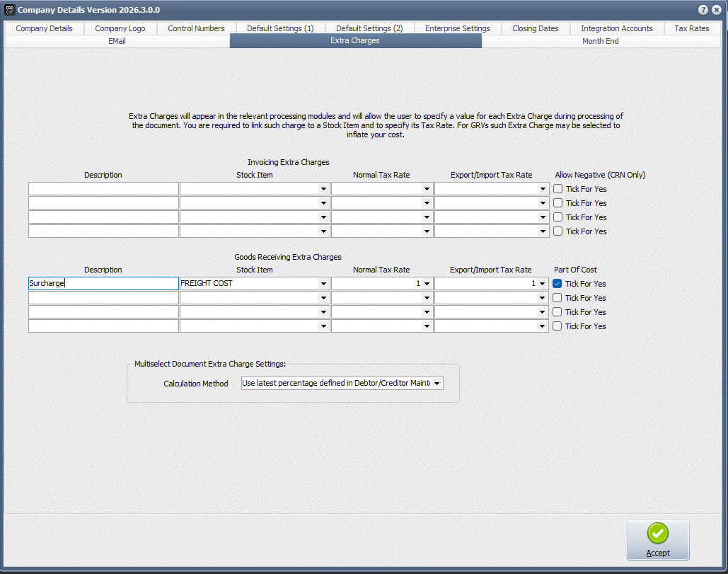Untick Part Of Cost for Surcharge row

click(557, 284)
